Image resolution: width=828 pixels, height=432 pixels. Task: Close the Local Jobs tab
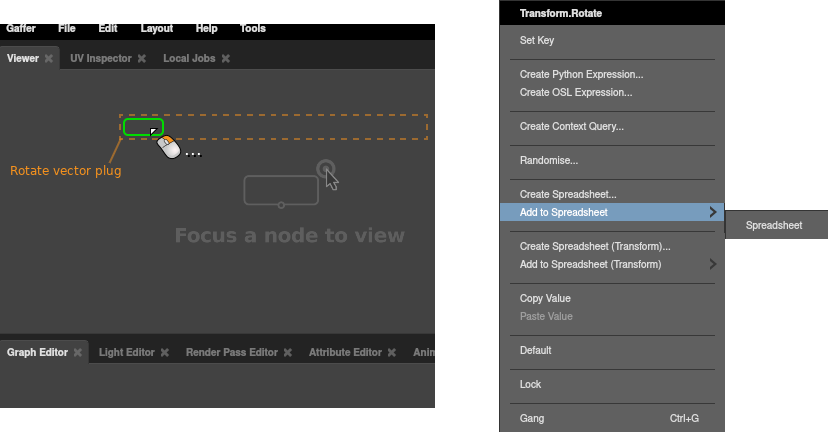pos(225,59)
